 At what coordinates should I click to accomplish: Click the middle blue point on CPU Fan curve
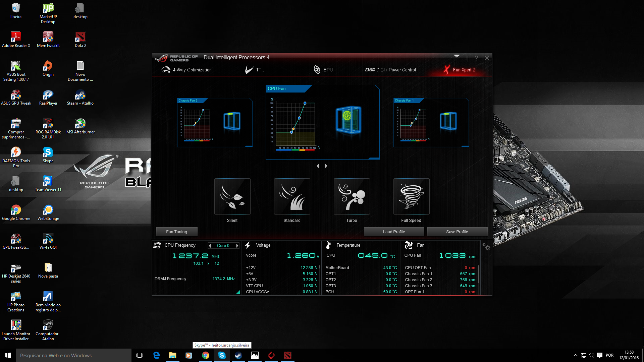pos(299,118)
